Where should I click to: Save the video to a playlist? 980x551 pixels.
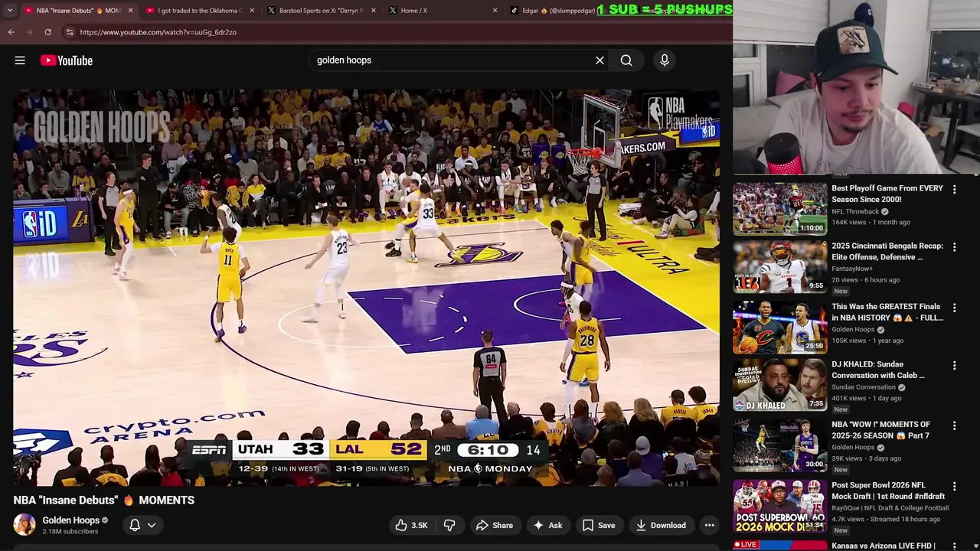pos(598,525)
